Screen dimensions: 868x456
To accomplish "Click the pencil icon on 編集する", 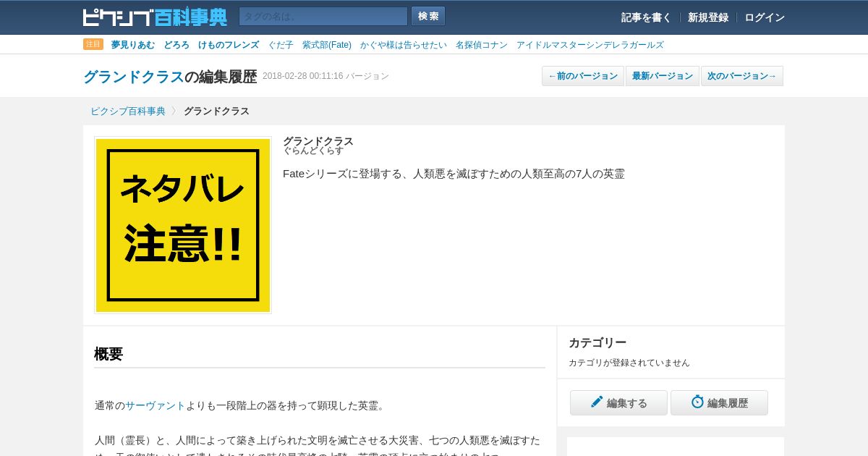I will pos(597,402).
